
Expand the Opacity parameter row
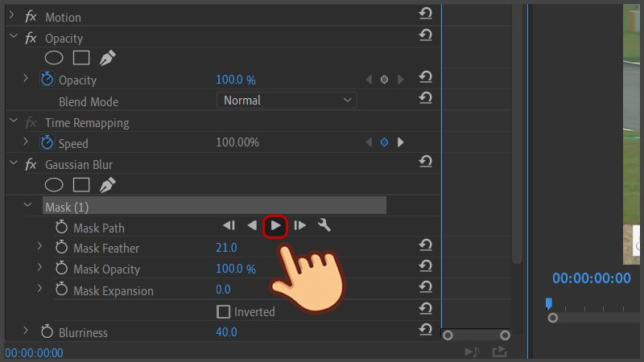pos(26,78)
